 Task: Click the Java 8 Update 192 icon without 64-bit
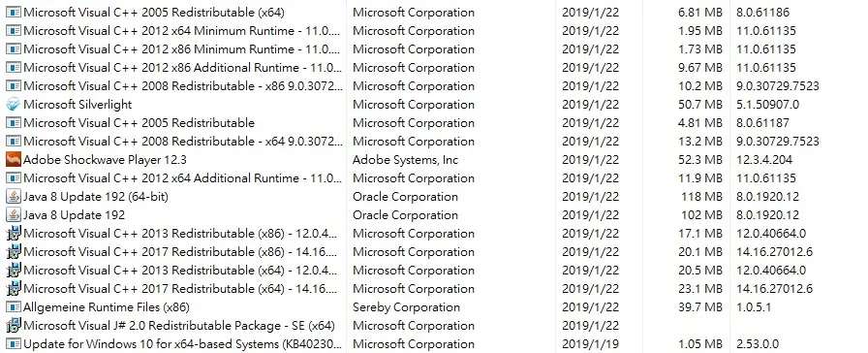click(x=14, y=214)
